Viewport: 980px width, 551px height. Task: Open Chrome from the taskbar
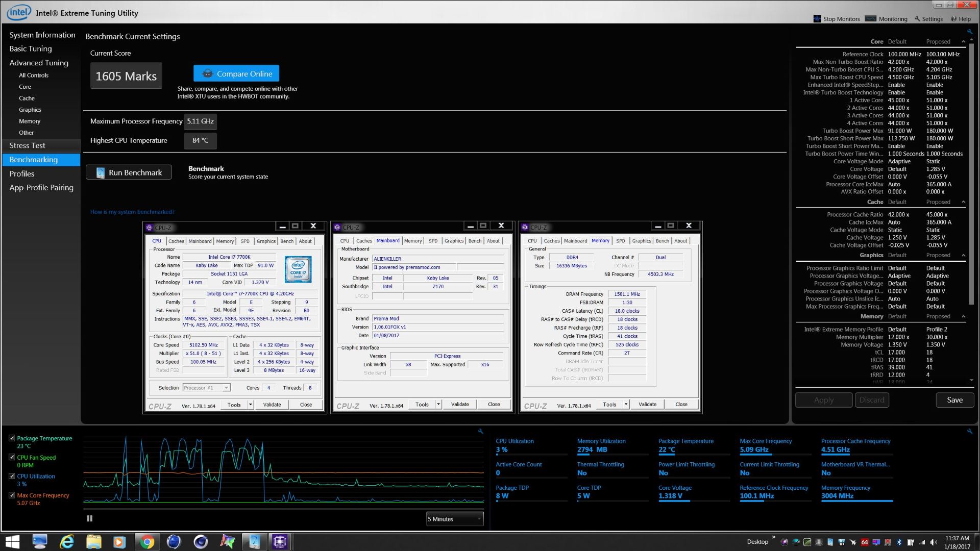pos(147,542)
